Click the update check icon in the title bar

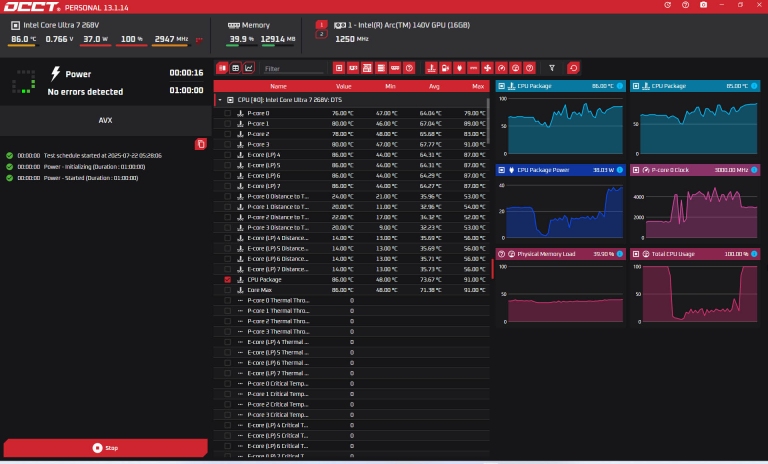(x=667, y=5)
